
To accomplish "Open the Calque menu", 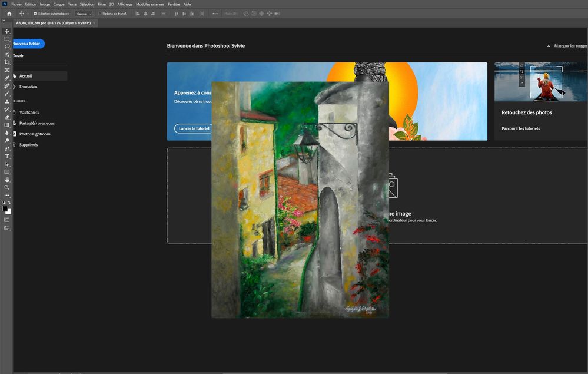I will coord(59,4).
